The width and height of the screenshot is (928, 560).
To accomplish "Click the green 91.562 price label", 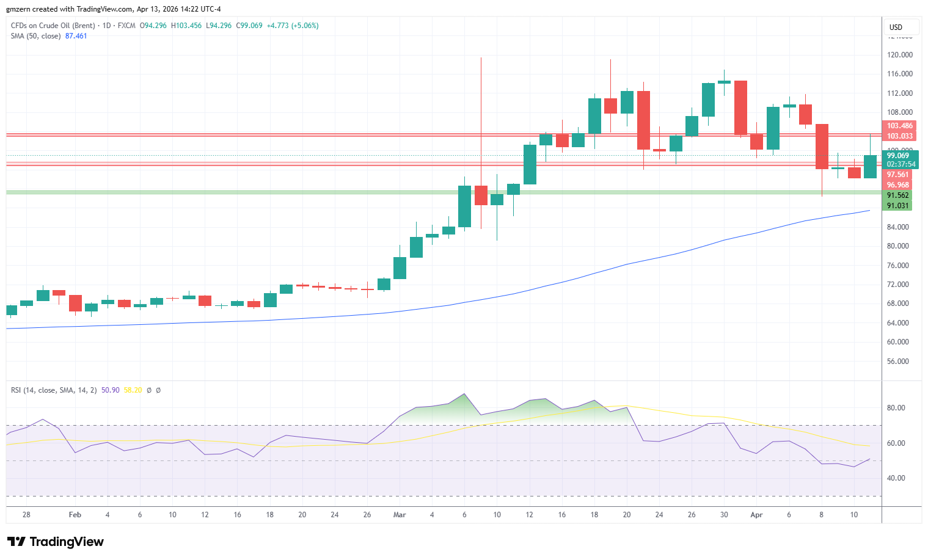I will click(898, 195).
